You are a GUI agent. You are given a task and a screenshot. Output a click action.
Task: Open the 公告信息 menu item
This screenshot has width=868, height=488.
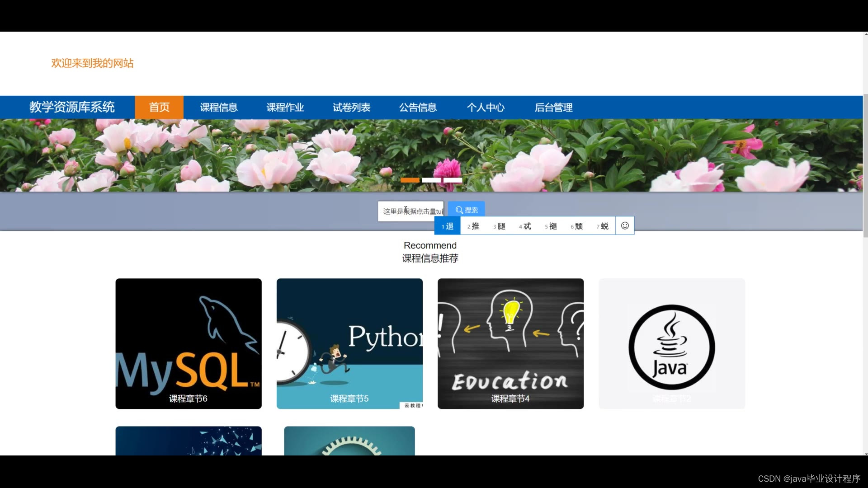(x=418, y=107)
